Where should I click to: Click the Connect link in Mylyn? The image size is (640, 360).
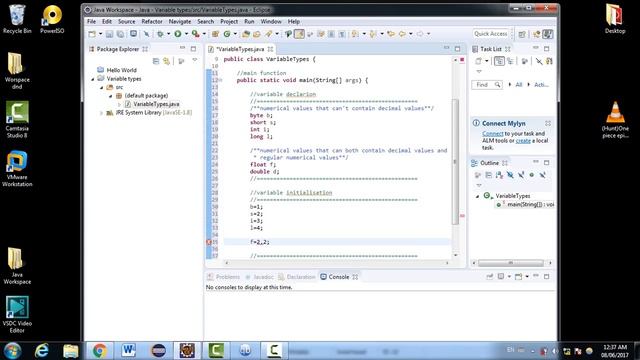[493, 133]
